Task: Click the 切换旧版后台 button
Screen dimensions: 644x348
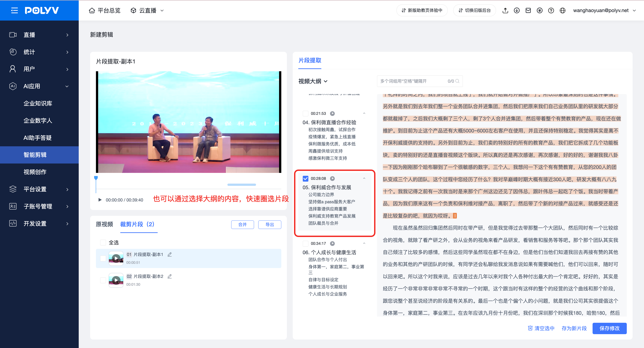Action: coord(474,10)
